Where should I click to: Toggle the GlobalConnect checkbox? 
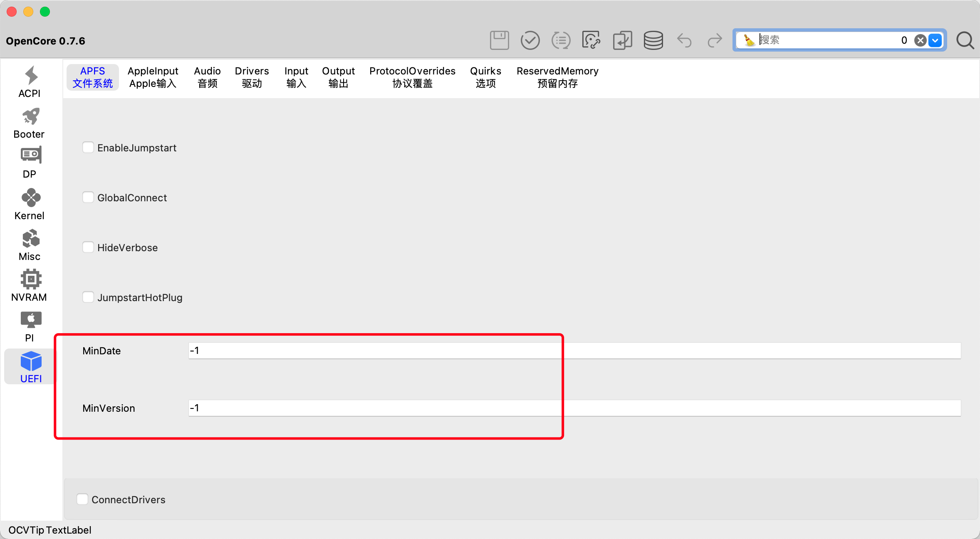coord(88,197)
